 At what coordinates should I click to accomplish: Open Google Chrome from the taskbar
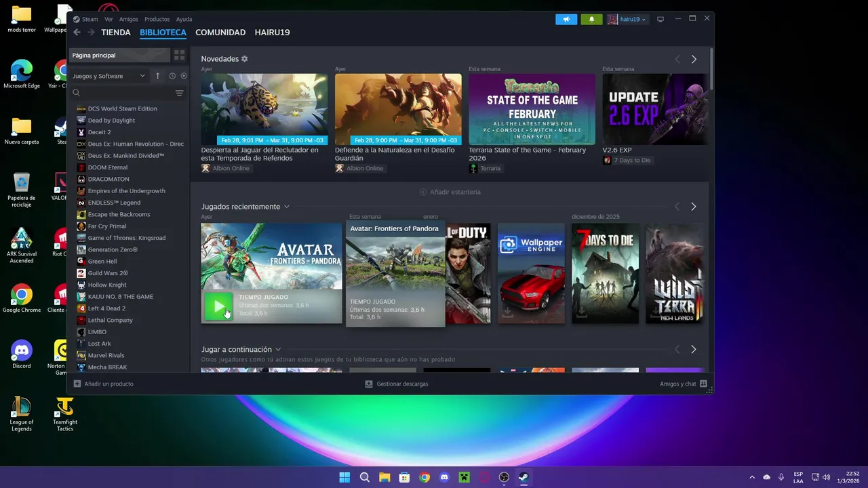point(425,477)
